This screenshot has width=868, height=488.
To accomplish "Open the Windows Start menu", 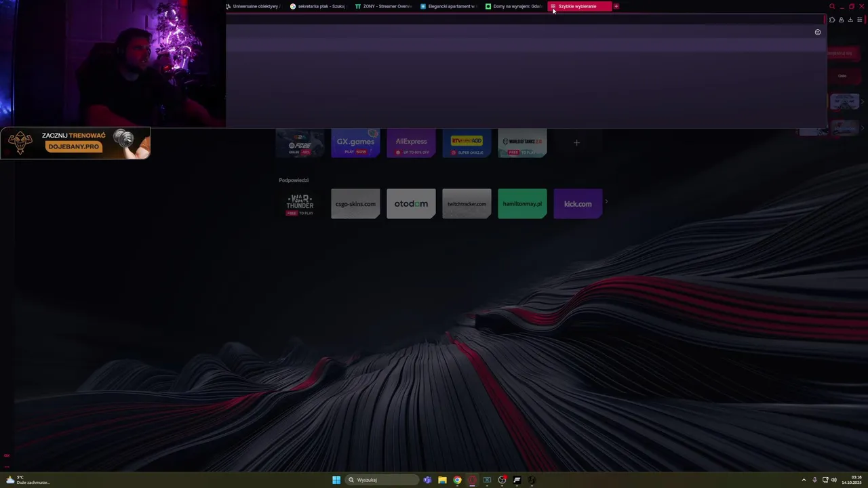I will coord(336,480).
